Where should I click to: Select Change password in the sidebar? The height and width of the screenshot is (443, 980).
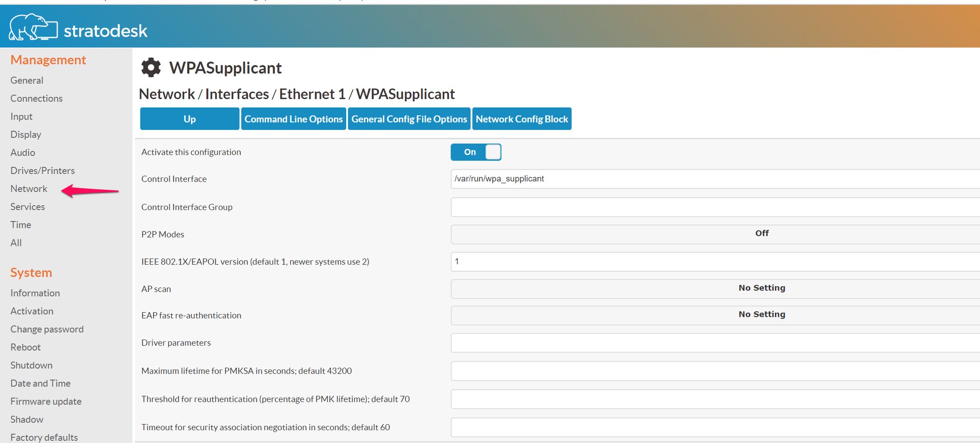pos(47,329)
